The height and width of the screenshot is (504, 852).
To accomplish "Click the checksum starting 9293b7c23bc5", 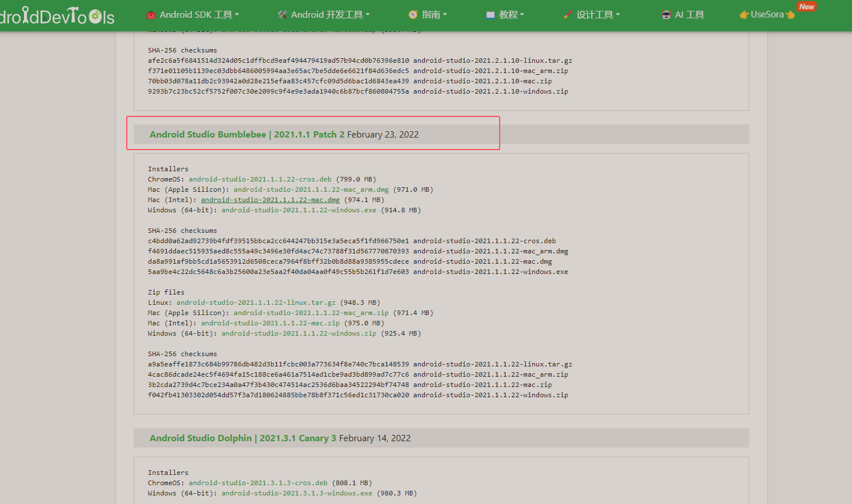I will 279,91.
